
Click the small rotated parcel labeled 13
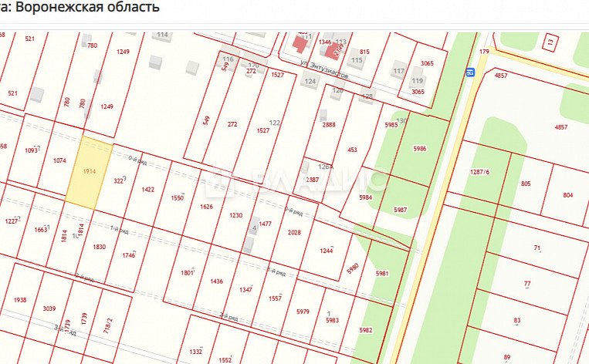click(x=550, y=42)
